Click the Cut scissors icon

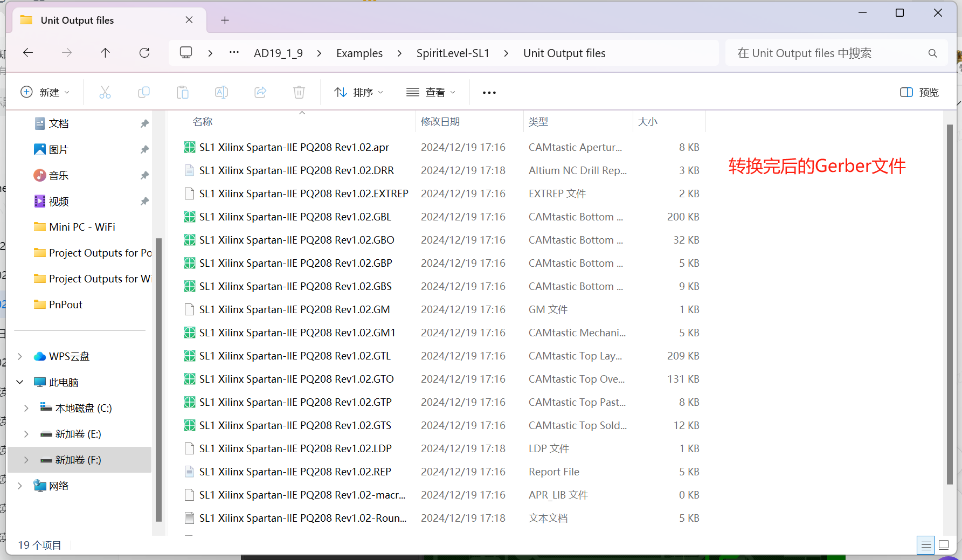(105, 92)
